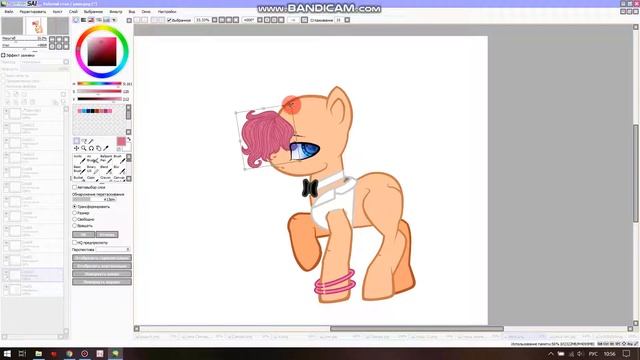This screenshot has height=360, width=640.
Task: Pick the Blend brush tool
Action: coord(106,169)
